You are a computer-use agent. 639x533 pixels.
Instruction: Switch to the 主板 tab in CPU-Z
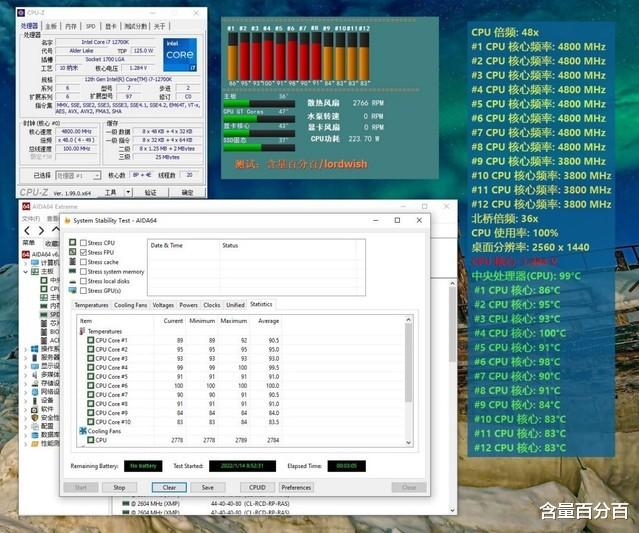coord(51,26)
